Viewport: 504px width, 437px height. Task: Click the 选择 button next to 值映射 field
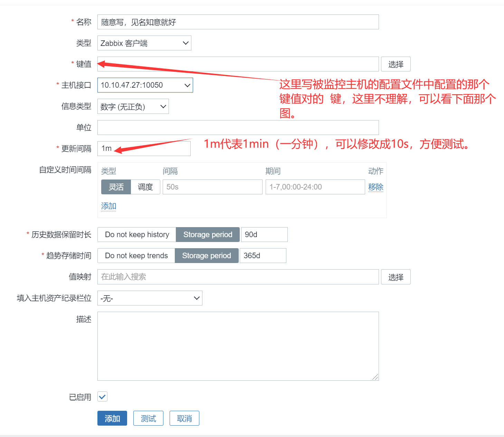(396, 276)
